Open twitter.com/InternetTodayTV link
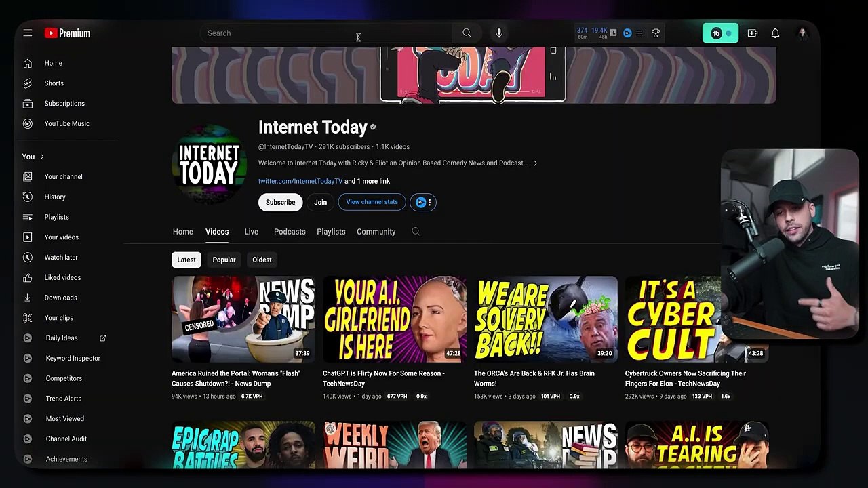The image size is (868, 488). pyautogui.click(x=300, y=181)
